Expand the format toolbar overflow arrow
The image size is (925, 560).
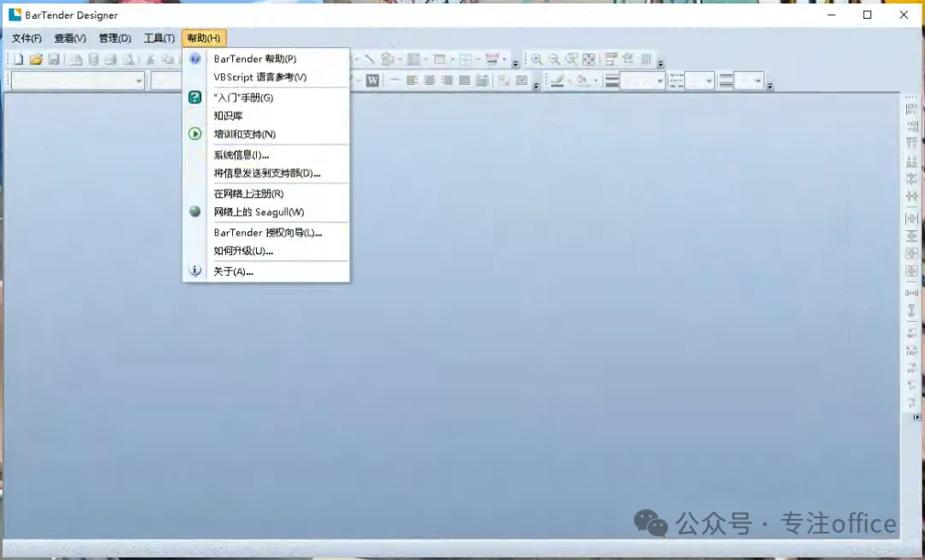[x=536, y=86]
